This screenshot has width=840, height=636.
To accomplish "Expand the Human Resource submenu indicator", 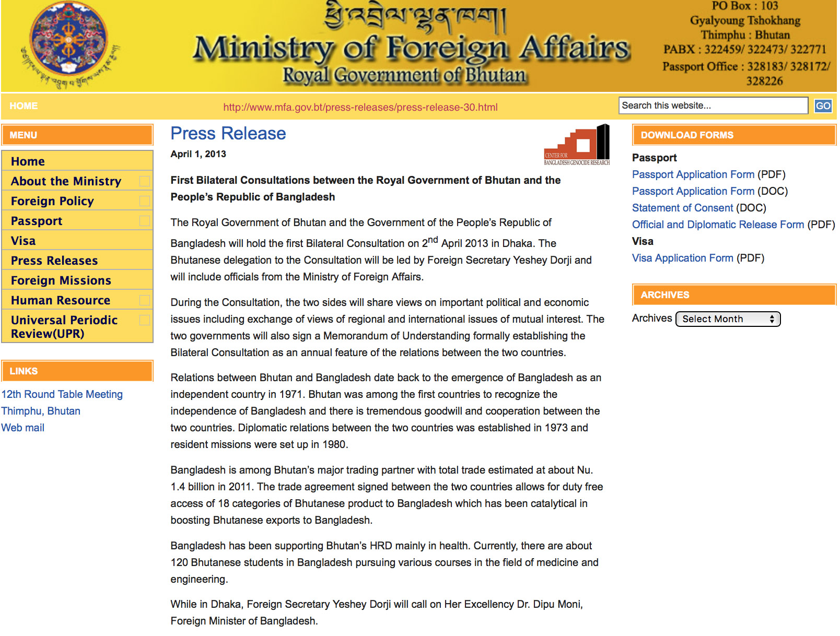I will [145, 300].
